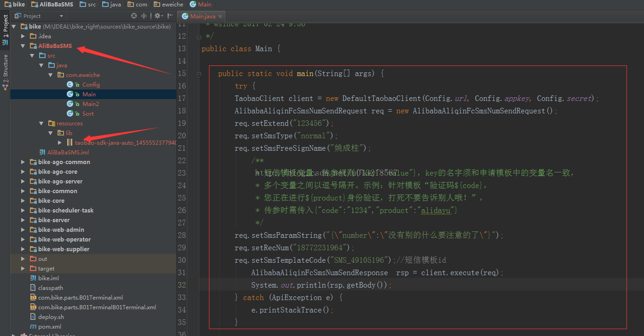Screen dimensions: 644x336
Task: Expand the bike-web-admin module
Action: [23, 230]
